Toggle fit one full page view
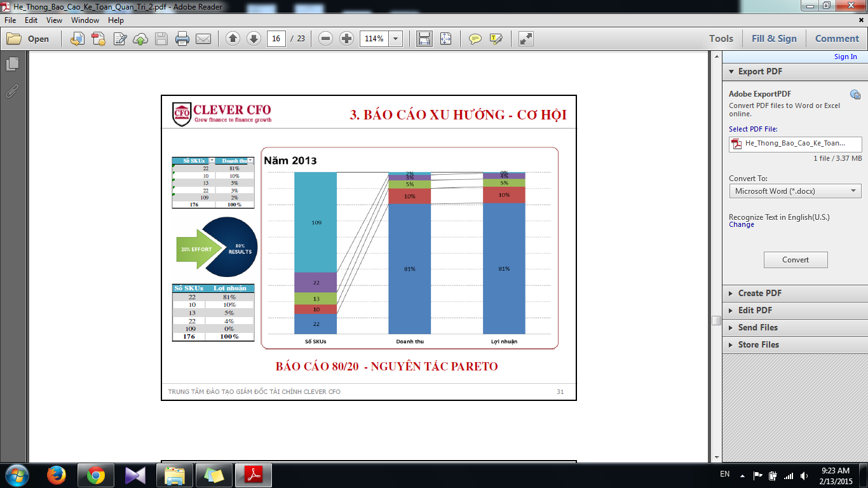This screenshot has width=868, height=488. (x=445, y=39)
